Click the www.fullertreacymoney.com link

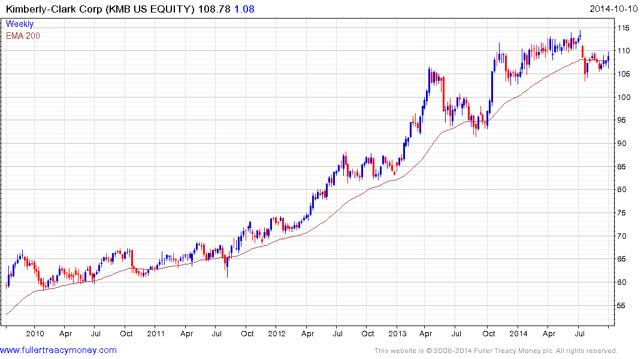58,350
